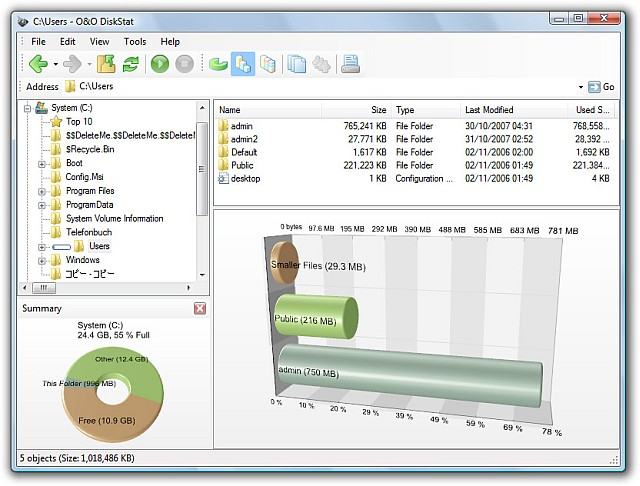Image resolution: width=640 pixels, height=486 pixels.
Task: Select the Top 10 tree item
Action: [79, 121]
